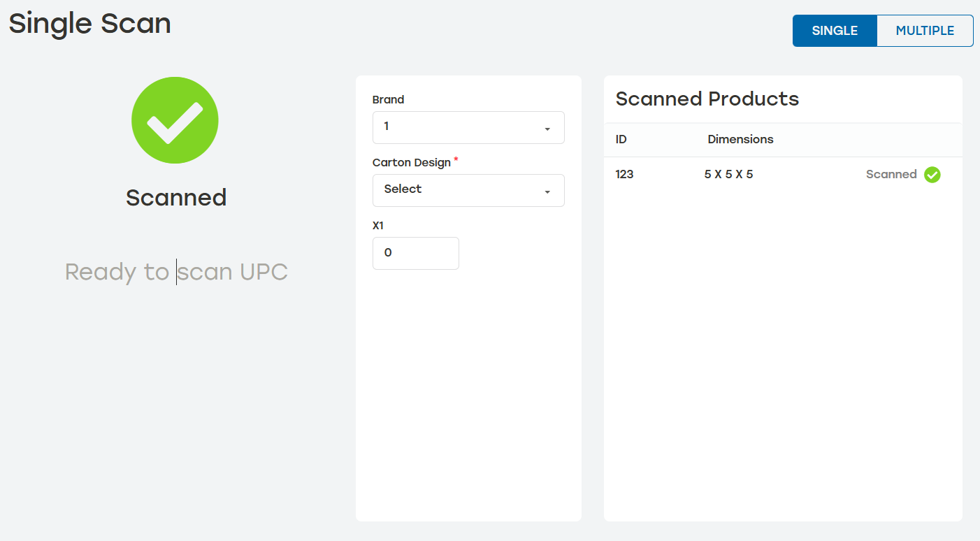Switch to MULTIPLE scan mode

point(924,31)
